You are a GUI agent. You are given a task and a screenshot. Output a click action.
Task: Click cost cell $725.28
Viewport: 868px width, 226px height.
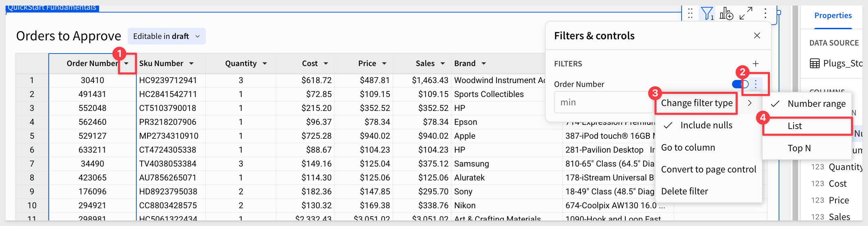click(x=305, y=136)
